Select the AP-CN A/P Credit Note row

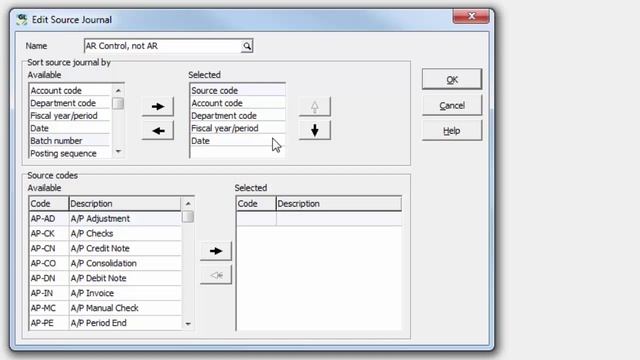[x=105, y=249]
